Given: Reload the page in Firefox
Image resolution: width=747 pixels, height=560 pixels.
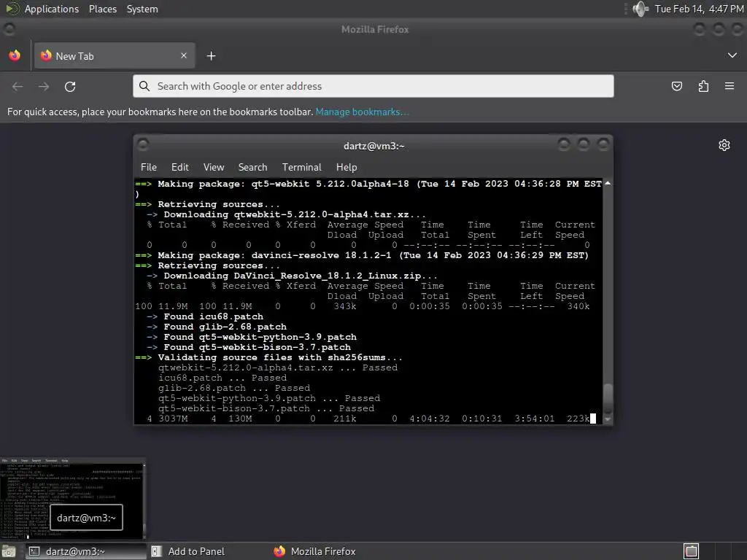Looking at the screenshot, I should point(70,86).
